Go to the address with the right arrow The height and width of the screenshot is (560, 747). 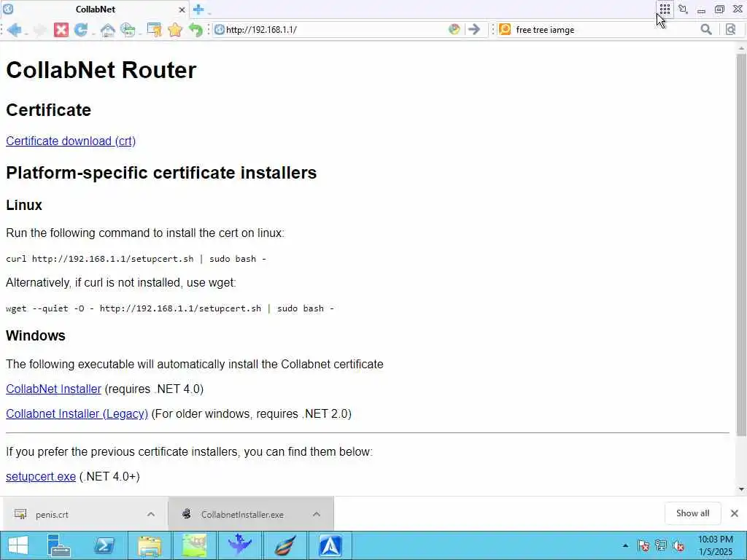[x=473, y=29]
